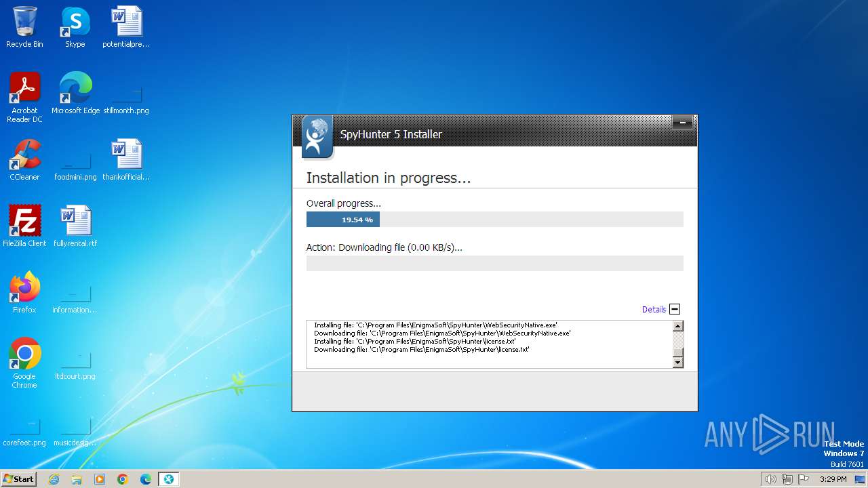Click the SpyHunter logo in installer header
This screenshot has height=488, width=868.
[x=317, y=137]
